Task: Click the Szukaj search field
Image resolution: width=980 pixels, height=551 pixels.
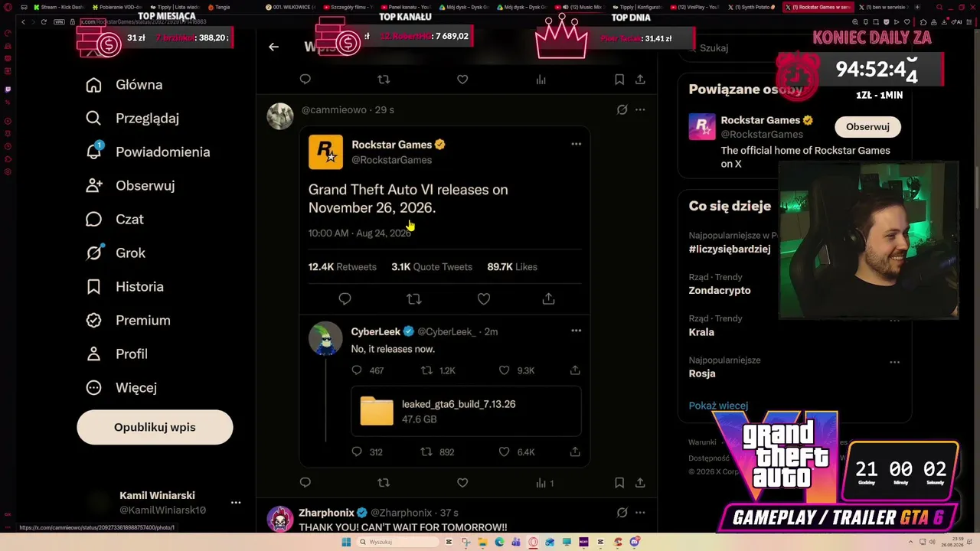Action: (x=796, y=48)
